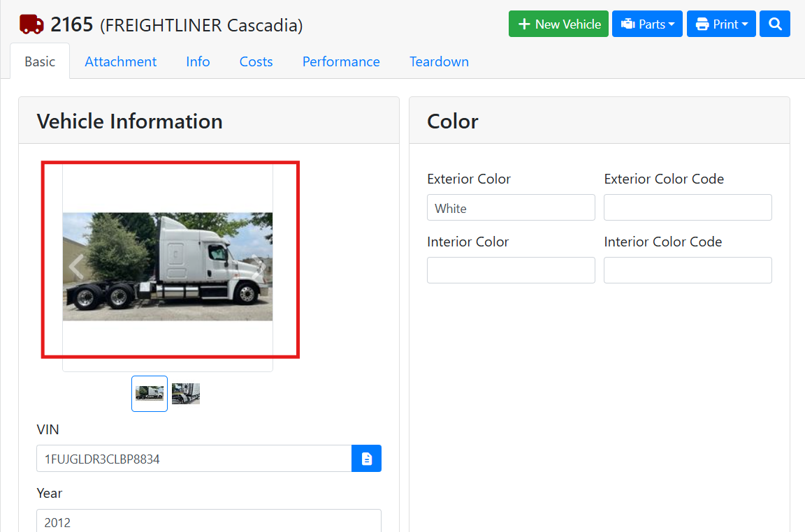Open the Teardown tab

click(439, 61)
